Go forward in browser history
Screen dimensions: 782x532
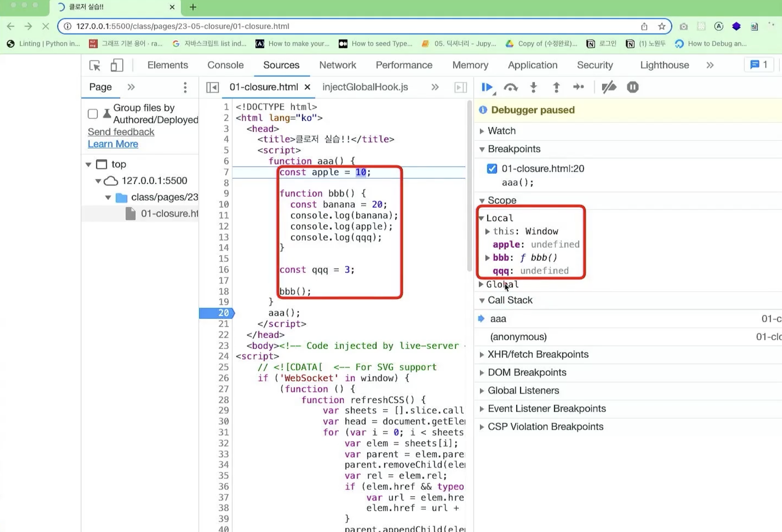(28, 26)
